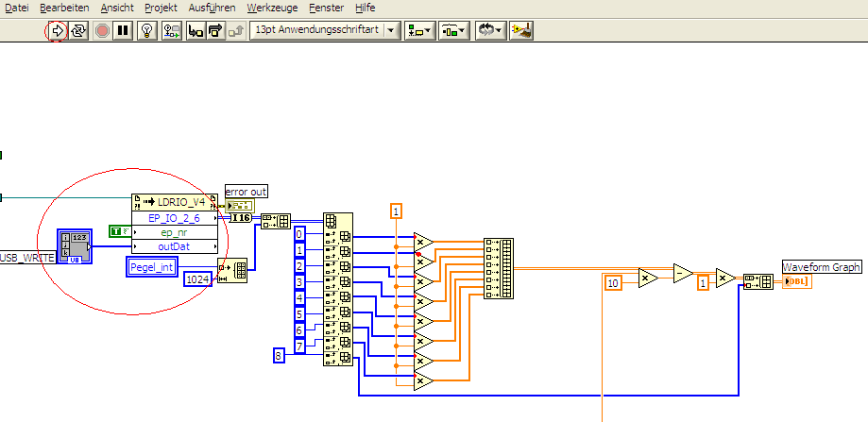Click the Pegel_int local variable
Image resolution: width=868 pixels, height=422 pixels.
[151, 268]
